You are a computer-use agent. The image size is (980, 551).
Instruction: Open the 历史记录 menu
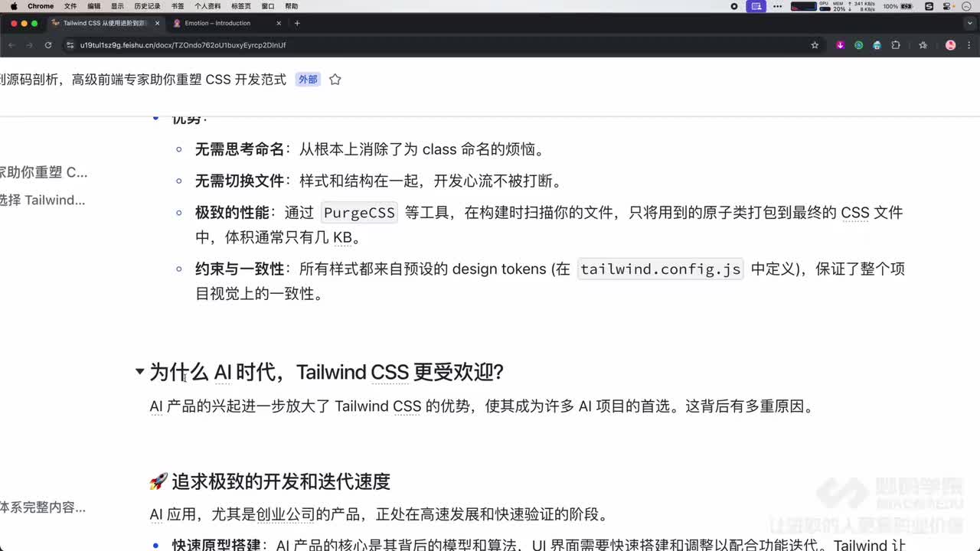[x=147, y=6]
